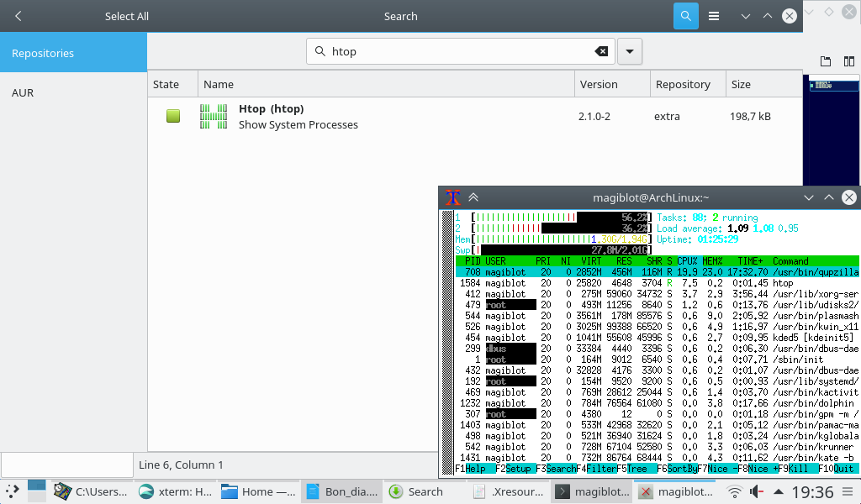Screen dimensions: 861x504
Task: Open the xterm window menu icon
Action: (453, 197)
